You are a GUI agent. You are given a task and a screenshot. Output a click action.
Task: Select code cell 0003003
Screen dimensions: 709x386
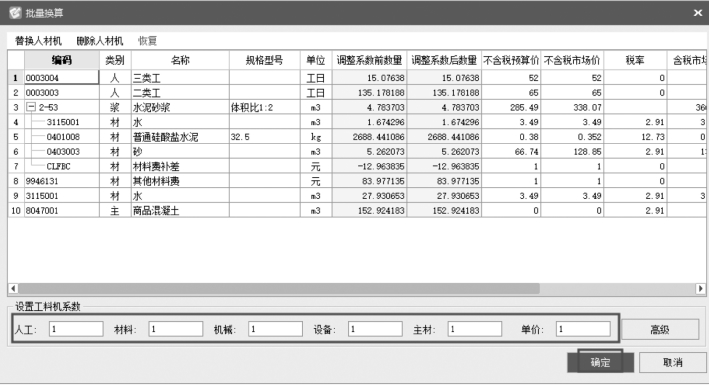pyautogui.click(x=61, y=93)
